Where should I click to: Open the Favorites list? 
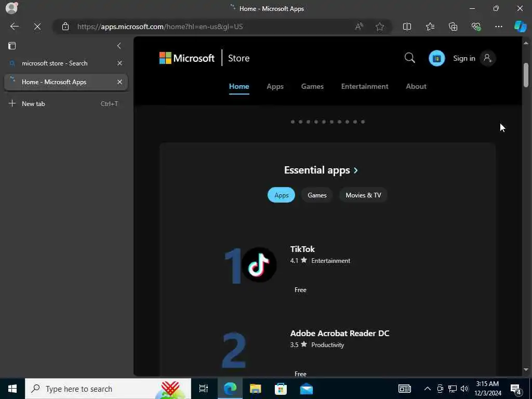coord(430,26)
